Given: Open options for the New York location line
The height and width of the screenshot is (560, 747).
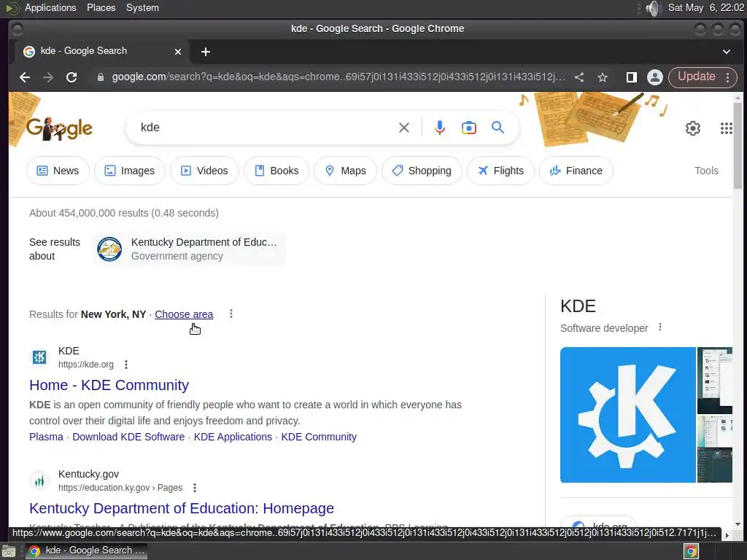Looking at the screenshot, I should 231,314.
